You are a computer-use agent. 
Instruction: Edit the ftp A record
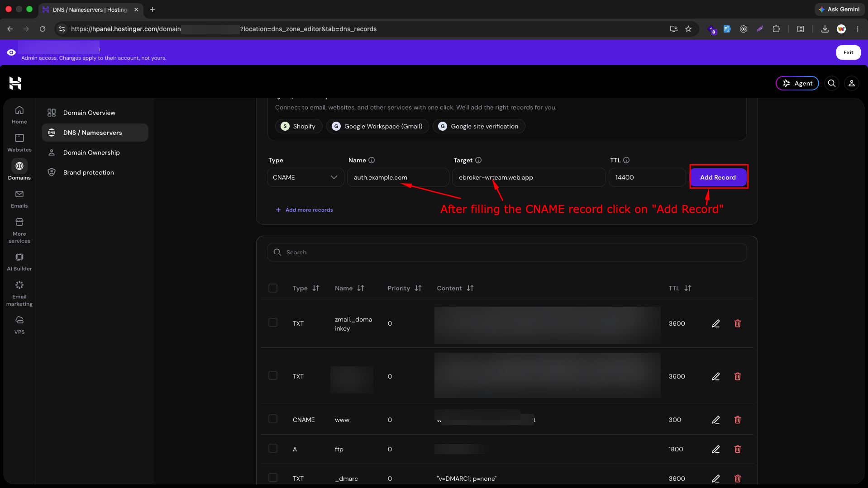[x=716, y=449]
